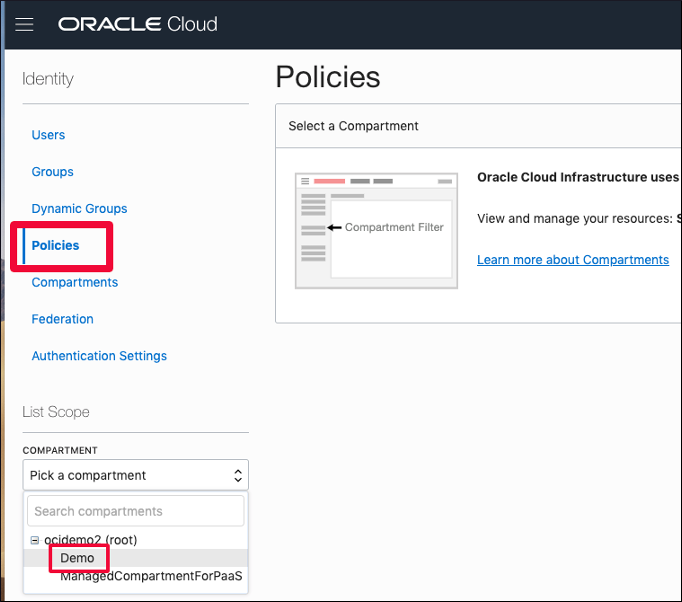The width and height of the screenshot is (682, 602).
Task: Open the Federation page
Action: (63, 319)
